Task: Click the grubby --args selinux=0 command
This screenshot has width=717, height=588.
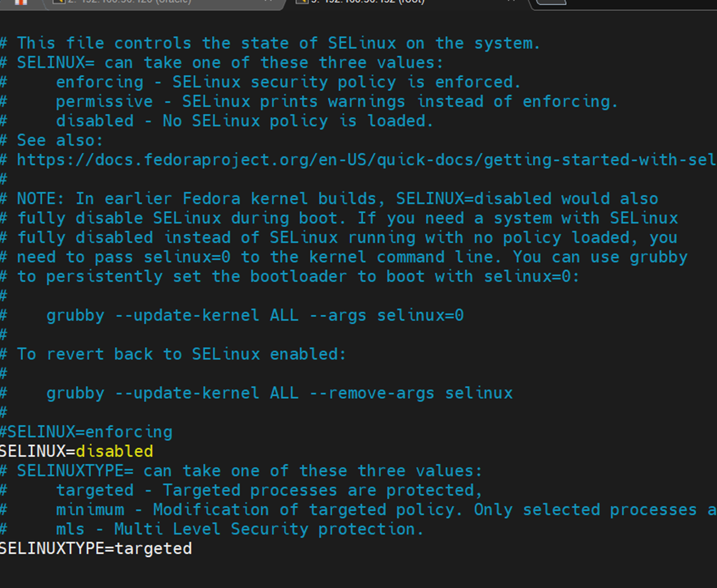Action: pyautogui.click(x=255, y=315)
